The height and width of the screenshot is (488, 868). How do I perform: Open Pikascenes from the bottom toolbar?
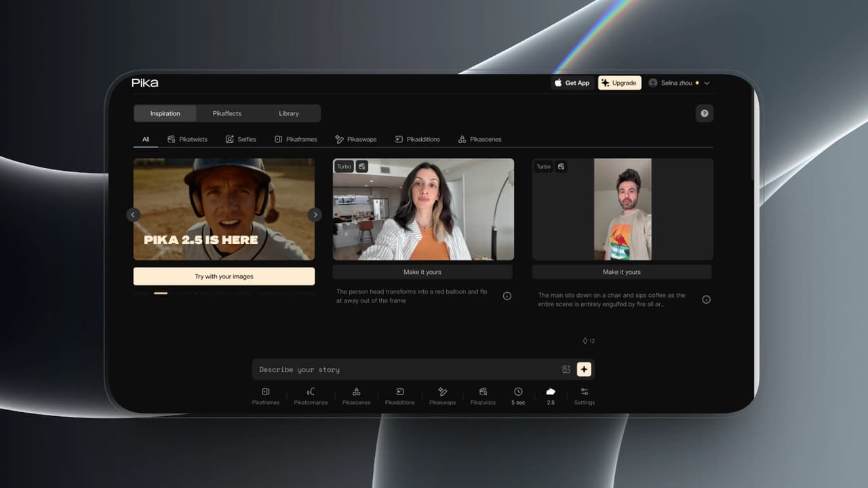(x=356, y=396)
